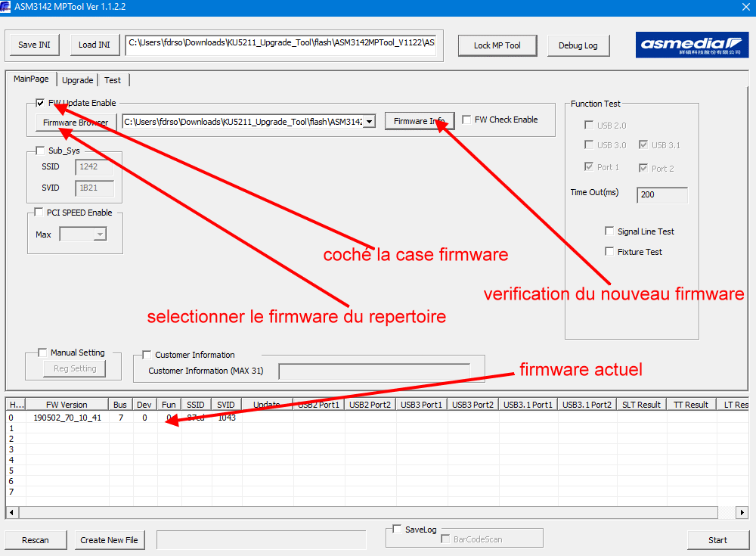Click the USB2 Port2 column header
Viewport: 756px width, 556px height.
(370, 405)
